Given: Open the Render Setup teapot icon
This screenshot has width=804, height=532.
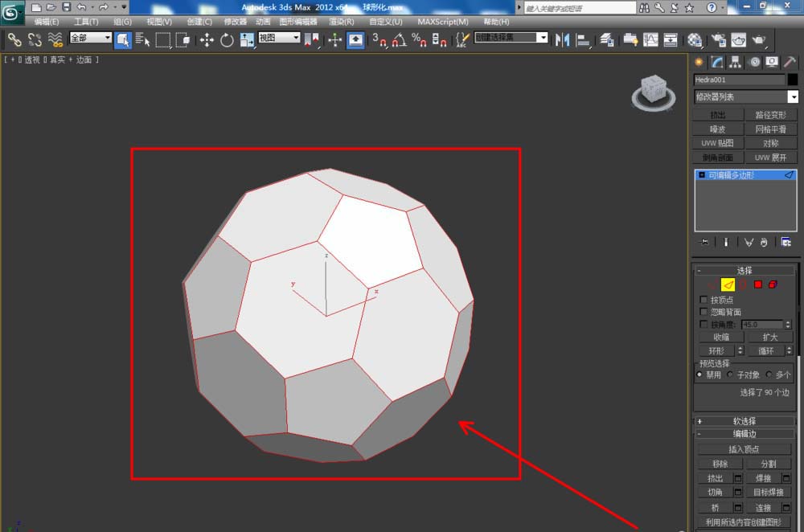Looking at the screenshot, I should [718, 39].
